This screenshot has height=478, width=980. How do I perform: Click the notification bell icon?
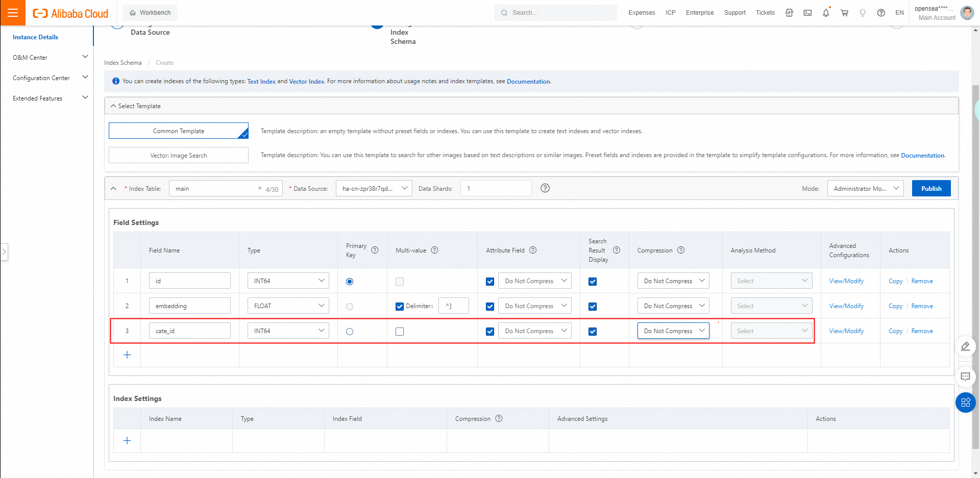pos(826,13)
